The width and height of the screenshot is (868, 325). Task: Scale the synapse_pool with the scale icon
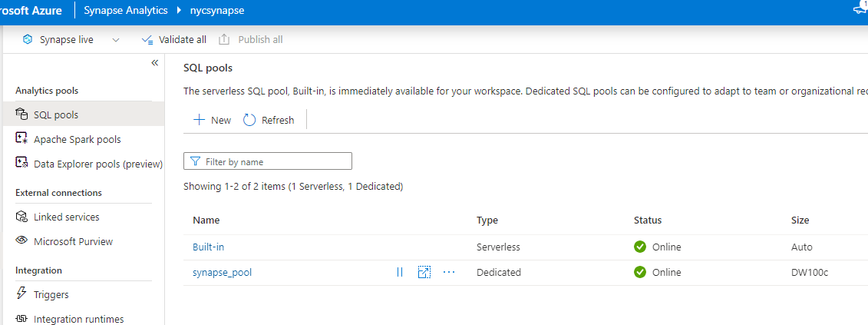[x=424, y=272]
